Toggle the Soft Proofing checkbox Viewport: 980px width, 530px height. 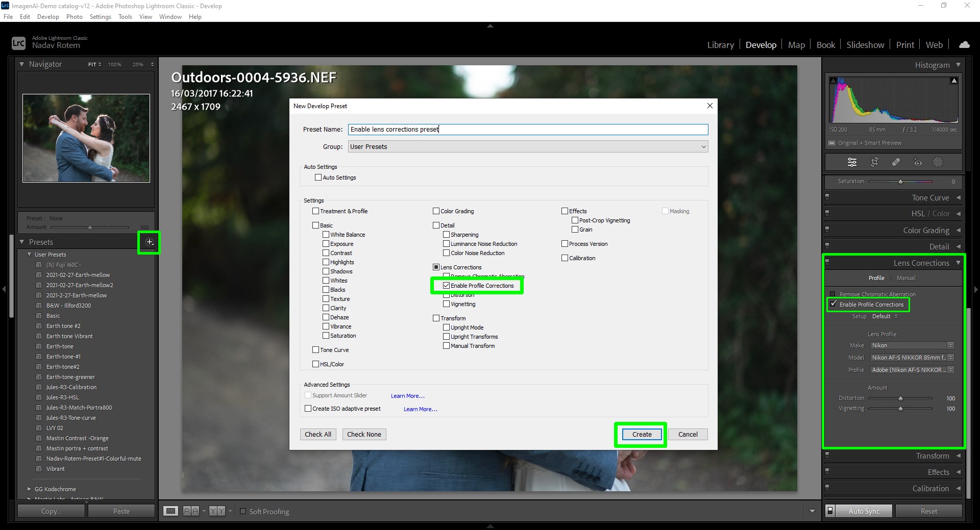(x=243, y=511)
